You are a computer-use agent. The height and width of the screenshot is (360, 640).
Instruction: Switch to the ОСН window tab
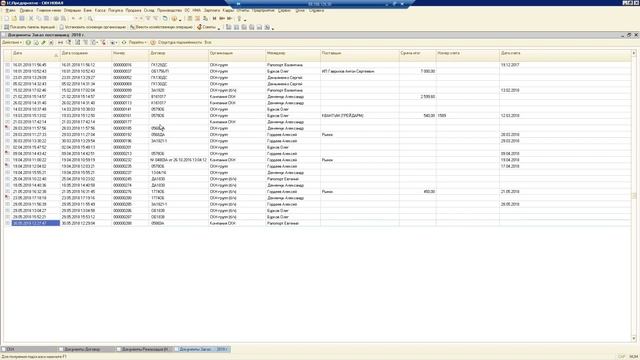[x=29, y=349]
